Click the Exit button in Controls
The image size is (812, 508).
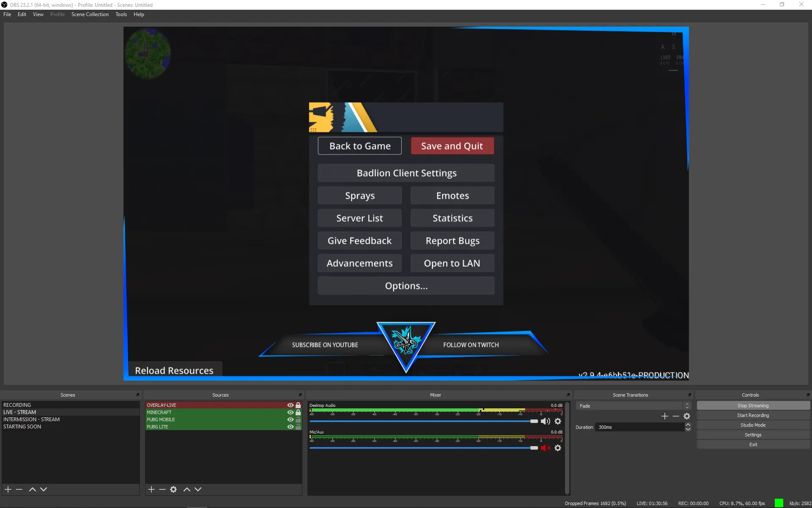pos(753,444)
